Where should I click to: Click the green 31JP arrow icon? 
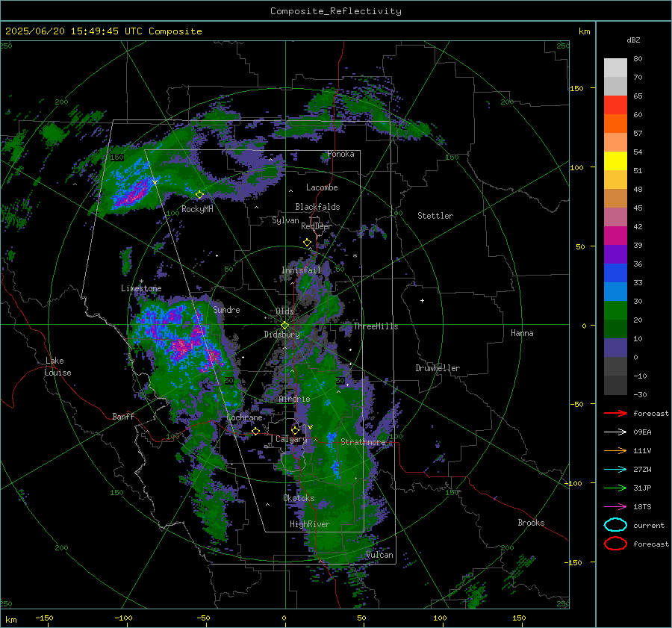[615, 488]
